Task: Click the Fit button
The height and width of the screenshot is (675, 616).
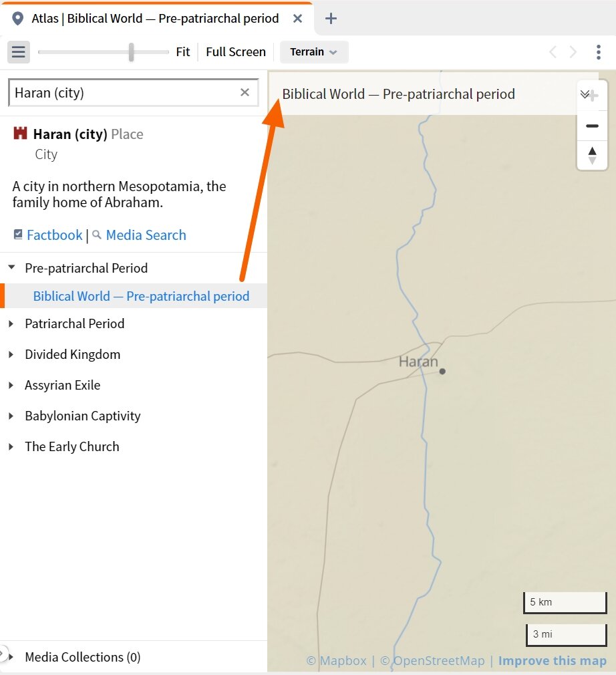Action: click(x=182, y=51)
